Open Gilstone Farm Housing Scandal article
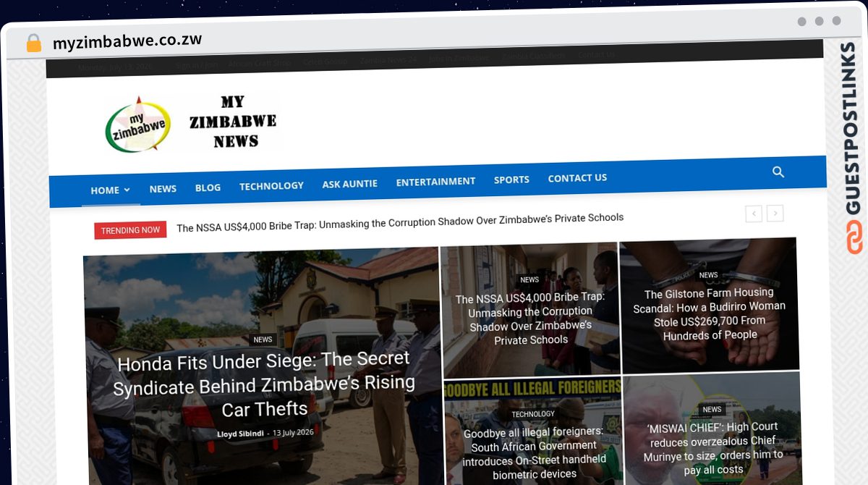 pos(710,313)
